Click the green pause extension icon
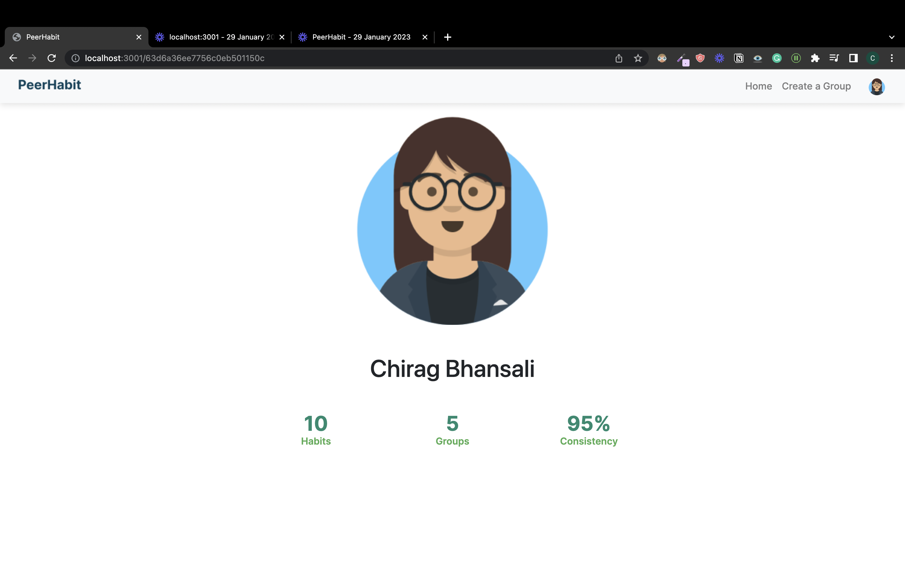The width and height of the screenshot is (905, 588). coord(795,58)
